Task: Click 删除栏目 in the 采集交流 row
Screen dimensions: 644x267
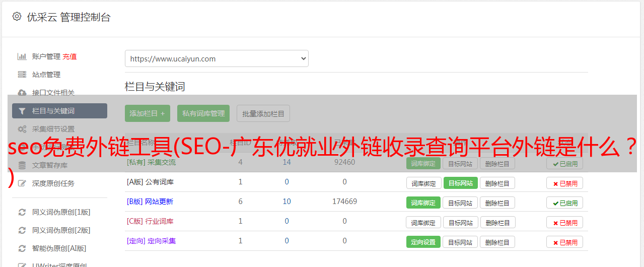Action: tap(497, 163)
